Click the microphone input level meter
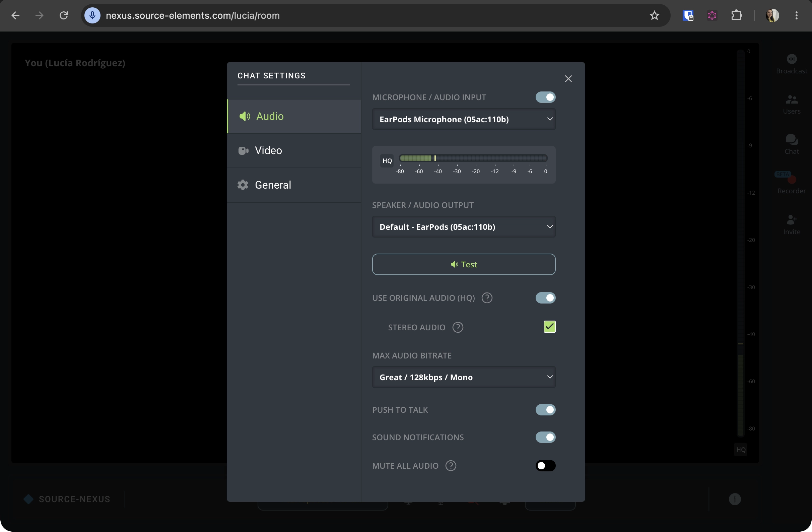 pyautogui.click(x=473, y=158)
